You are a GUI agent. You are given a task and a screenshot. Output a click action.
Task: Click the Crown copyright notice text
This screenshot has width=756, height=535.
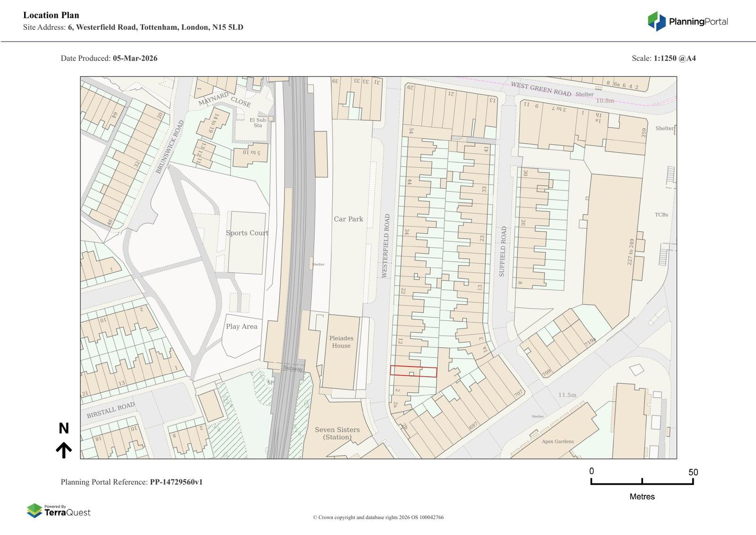click(x=378, y=517)
